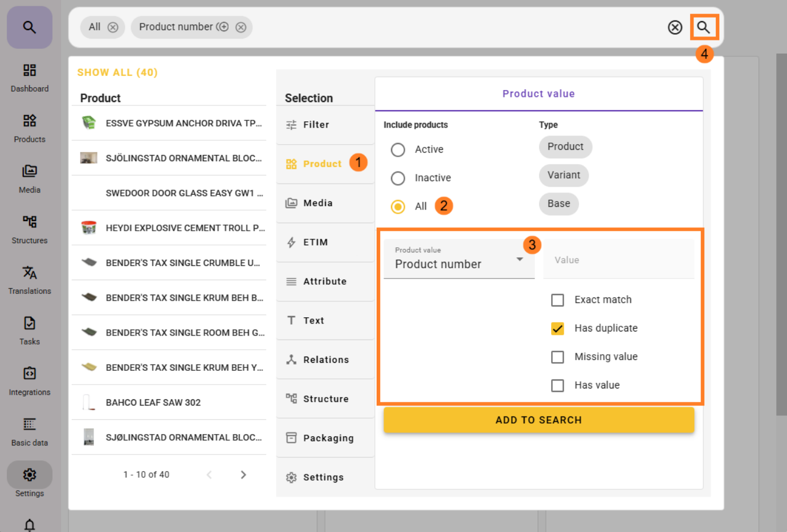Click the SHOW ALL (40) link

coord(117,72)
